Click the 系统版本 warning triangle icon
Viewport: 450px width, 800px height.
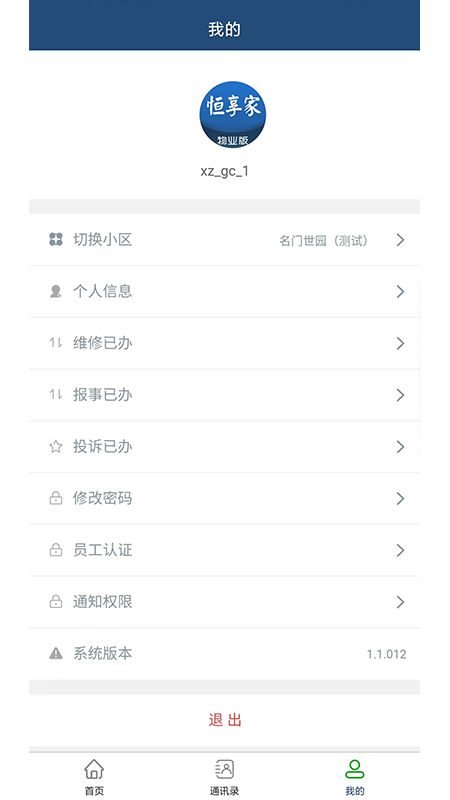[56, 654]
